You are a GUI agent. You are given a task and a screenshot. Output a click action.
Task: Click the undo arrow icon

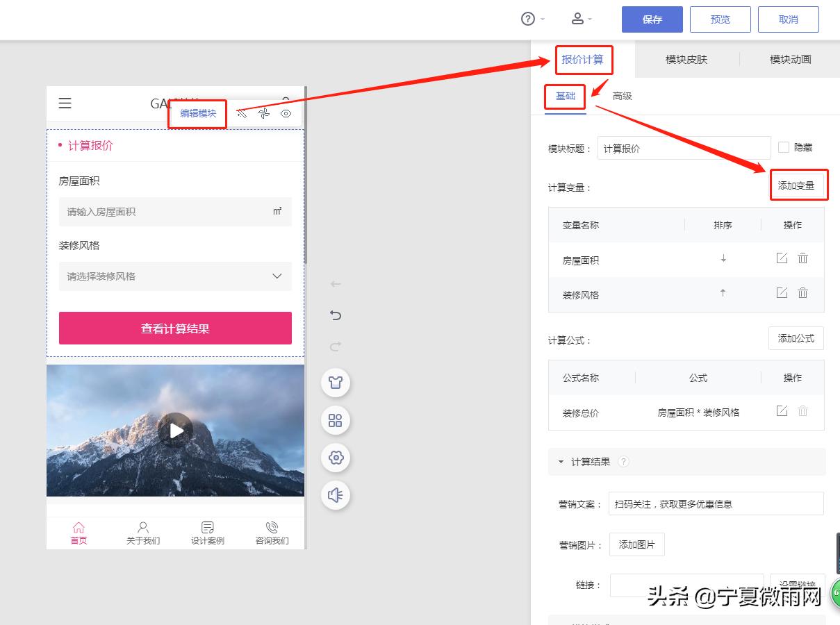click(x=336, y=315)
